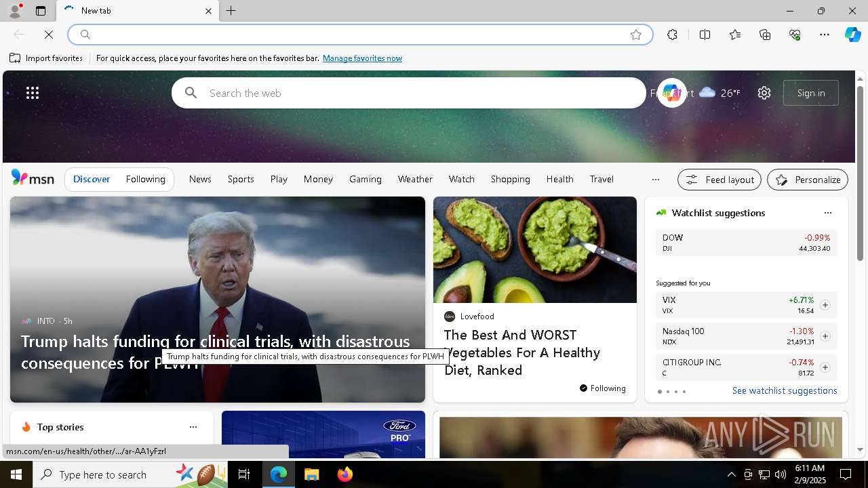Open the Best And WORST Vegetables headline
The width and height of the screenshot is (868, 488).
pos(522,352)
